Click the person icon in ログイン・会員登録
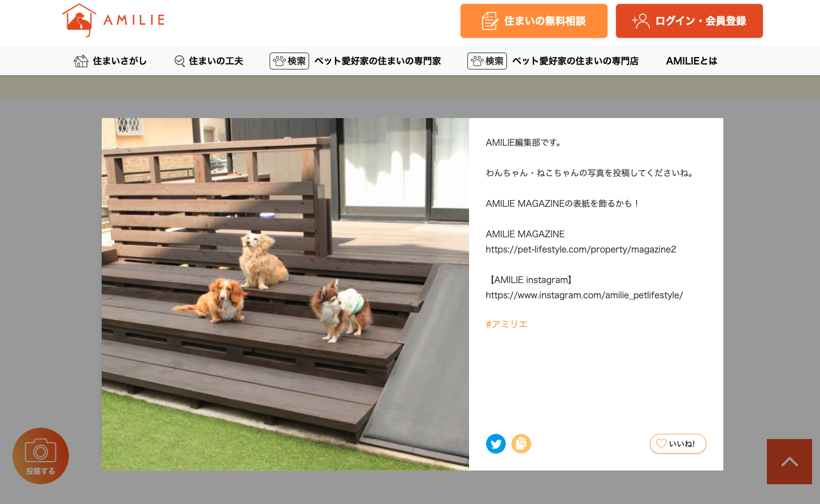820x504 pixels. 641,21
